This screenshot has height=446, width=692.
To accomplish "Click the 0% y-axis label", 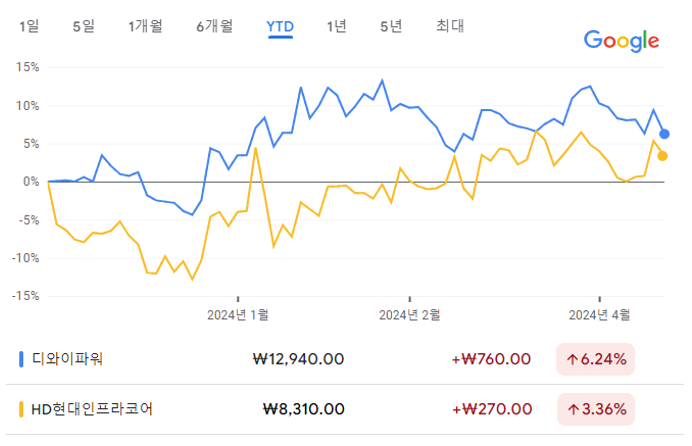I will [x=31, y=182].
